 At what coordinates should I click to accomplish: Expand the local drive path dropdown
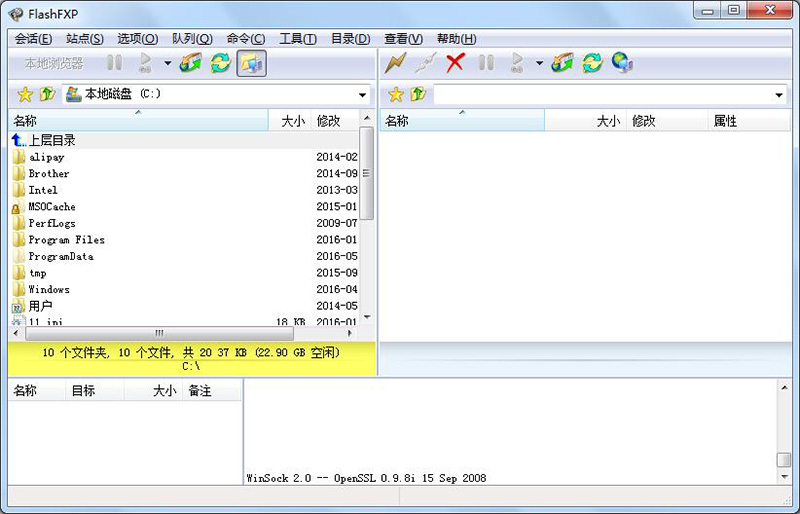pos(362,95)
